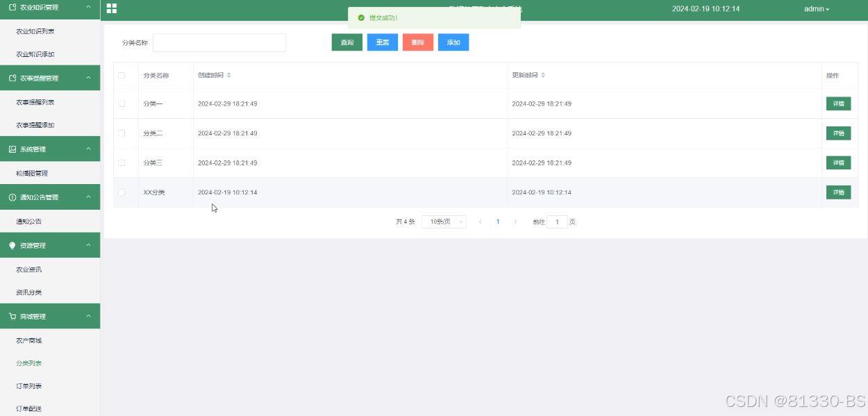Go to the next page with the right arrow

515,222
